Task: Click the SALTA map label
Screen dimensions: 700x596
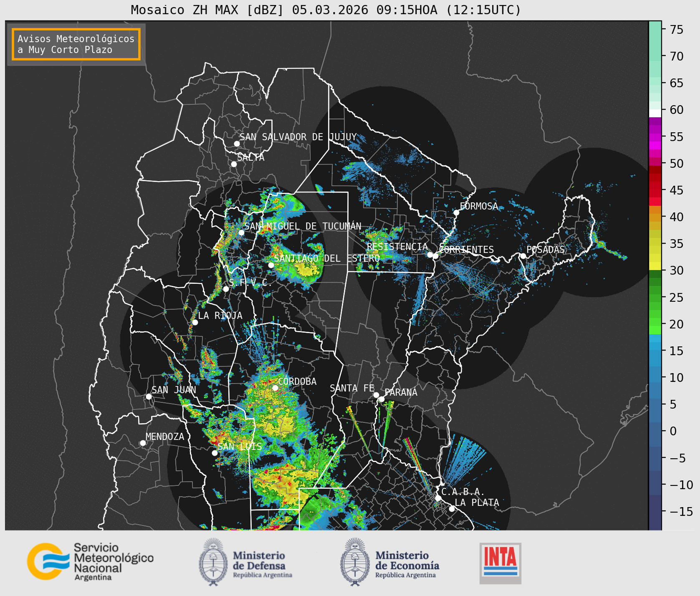Action: [250, 157]
